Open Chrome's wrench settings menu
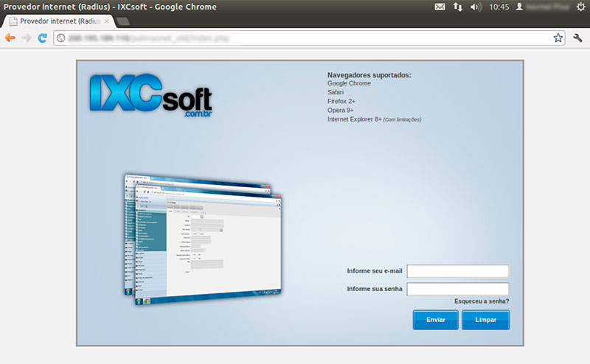Screen dimensions: 590x364 tap(577, 38)
